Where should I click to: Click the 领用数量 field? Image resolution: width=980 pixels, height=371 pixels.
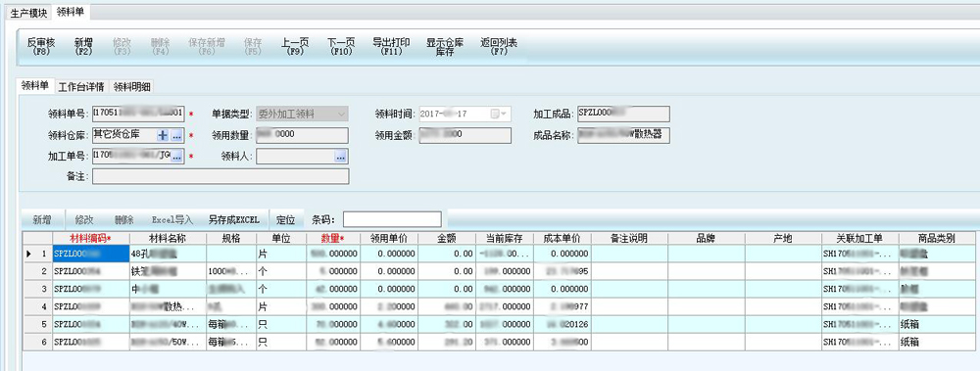click(303, 135)
